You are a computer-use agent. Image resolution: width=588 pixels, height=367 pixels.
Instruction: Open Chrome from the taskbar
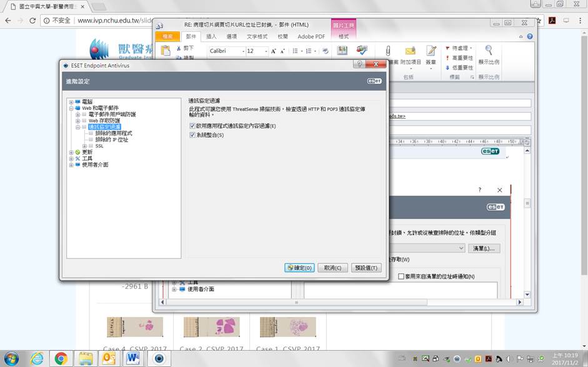tap(61, 358)
